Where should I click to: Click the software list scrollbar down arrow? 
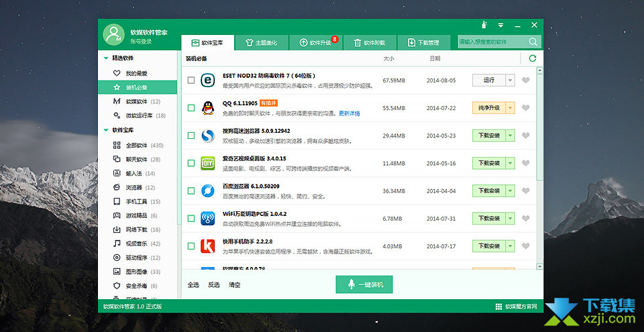click(x=539, y=267)
